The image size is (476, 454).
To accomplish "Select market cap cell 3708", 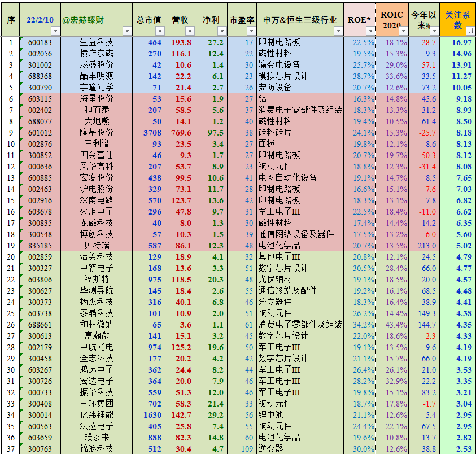I will 149,133.
